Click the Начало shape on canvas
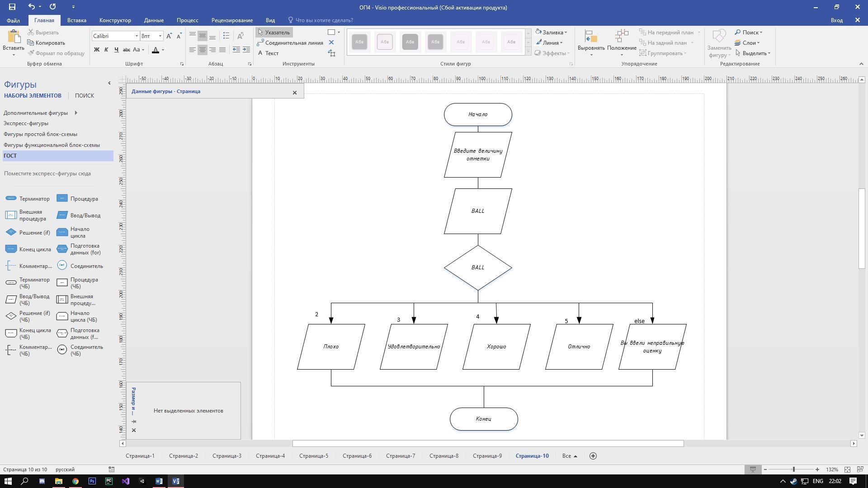 click(x=478, y=114)
